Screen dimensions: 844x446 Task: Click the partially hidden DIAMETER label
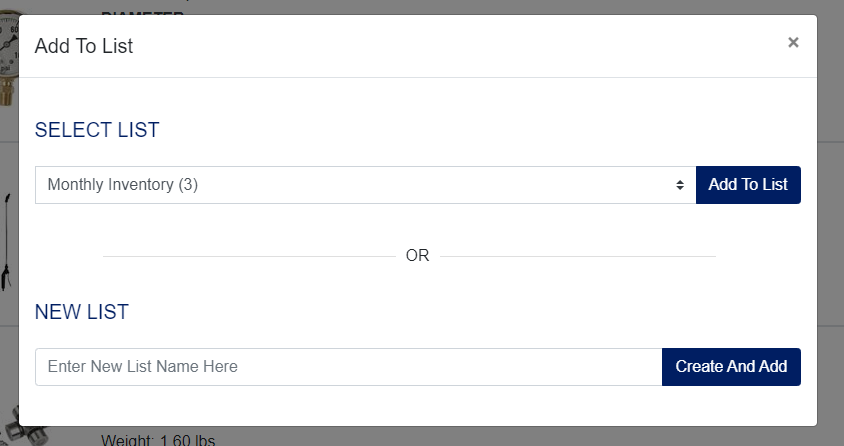click(142, 12)
